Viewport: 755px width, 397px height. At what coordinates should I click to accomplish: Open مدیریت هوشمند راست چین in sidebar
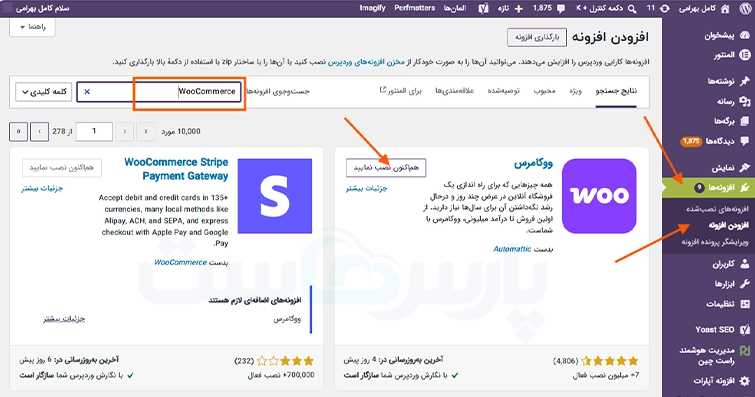point(715,356)
